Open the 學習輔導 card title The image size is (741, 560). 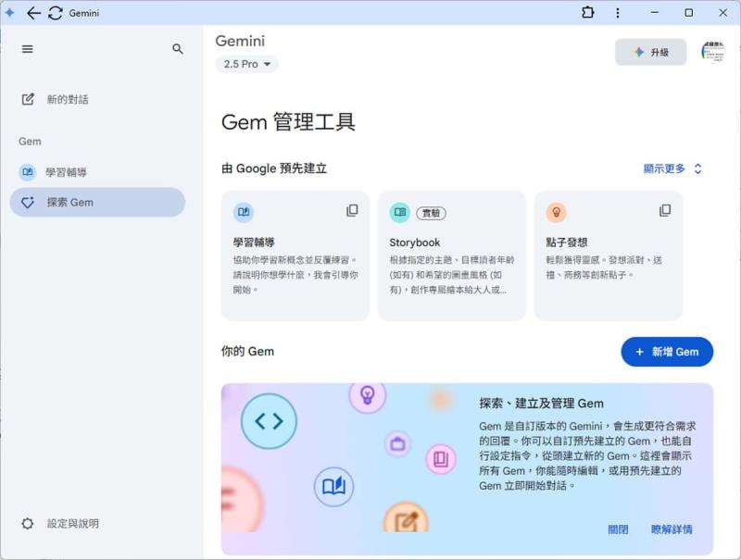[x=254, y=243]
